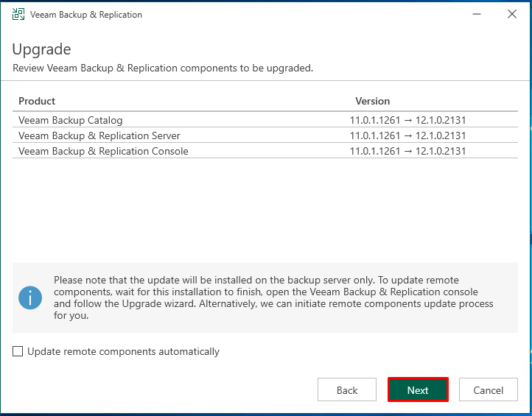Minimize the Veeam installer window

click(x=477, y=14)
